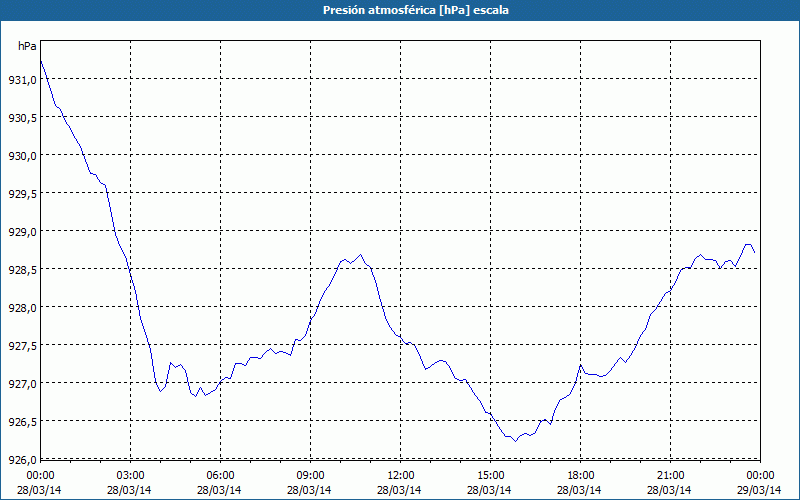
Task: Click the 929,5 y-axis value
Action: pos(23,194)
